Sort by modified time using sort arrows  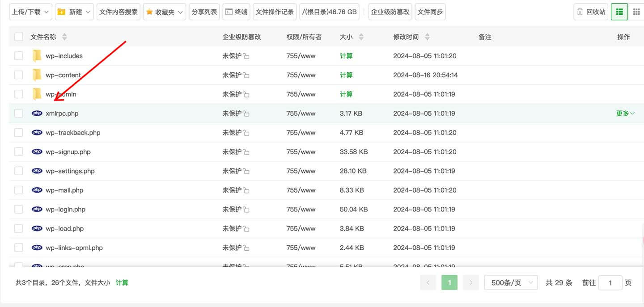tap(427, 37)
